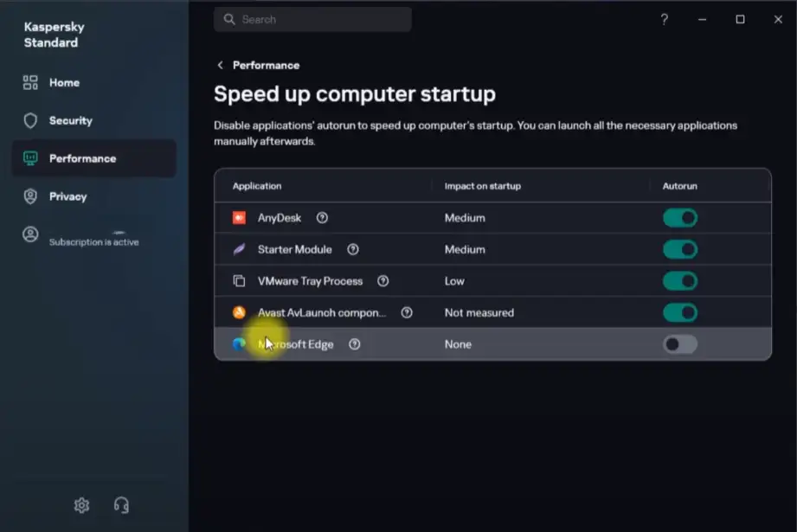Toggle VMware Tray Process autorun off
Viewport: 797px width, 532px height.
click(679, 281)
